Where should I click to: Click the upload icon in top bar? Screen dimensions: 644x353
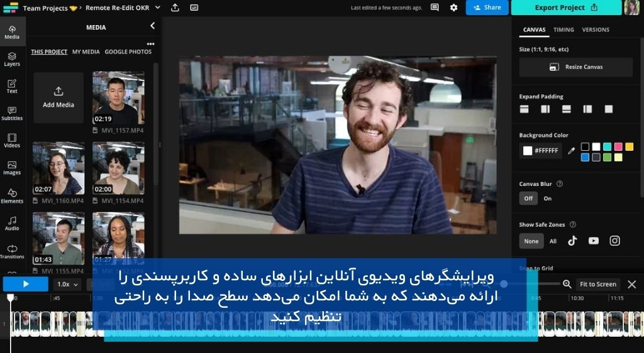click(175, 8)
